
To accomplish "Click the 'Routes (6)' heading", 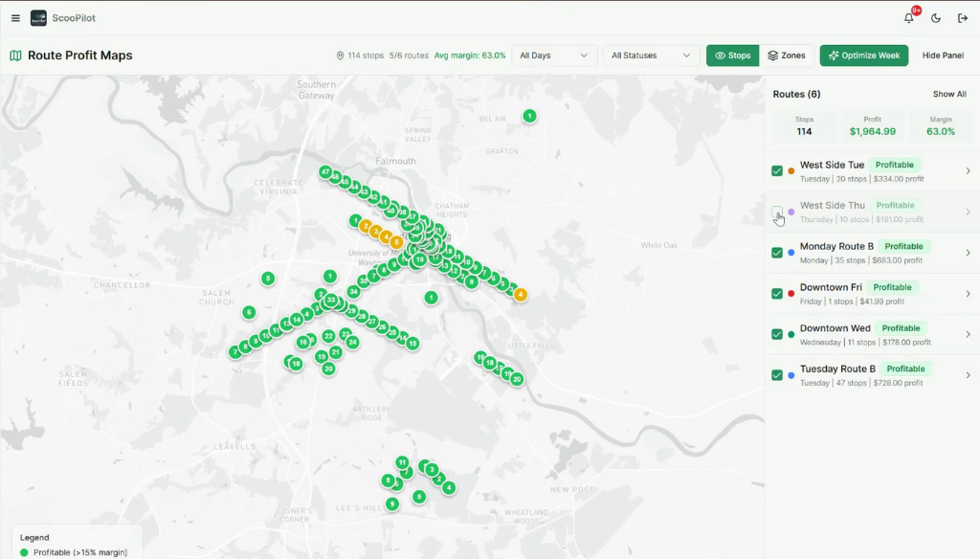I will pyautogui.click(x=796, y=94).
